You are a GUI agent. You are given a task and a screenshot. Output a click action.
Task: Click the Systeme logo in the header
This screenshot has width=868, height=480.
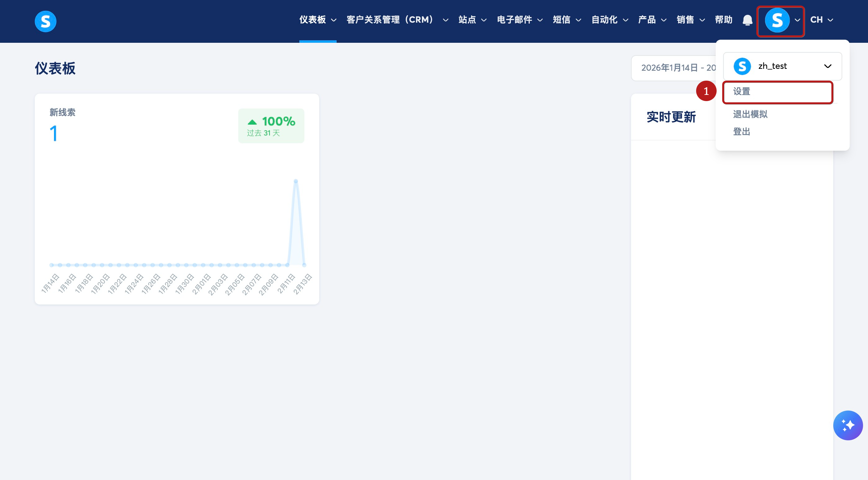coord(46,21)
